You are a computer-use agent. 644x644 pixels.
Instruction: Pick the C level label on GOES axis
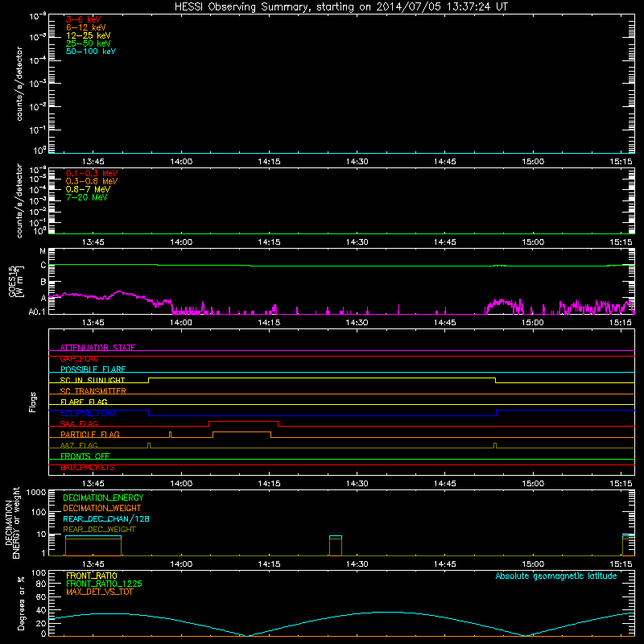pos(43,266)
